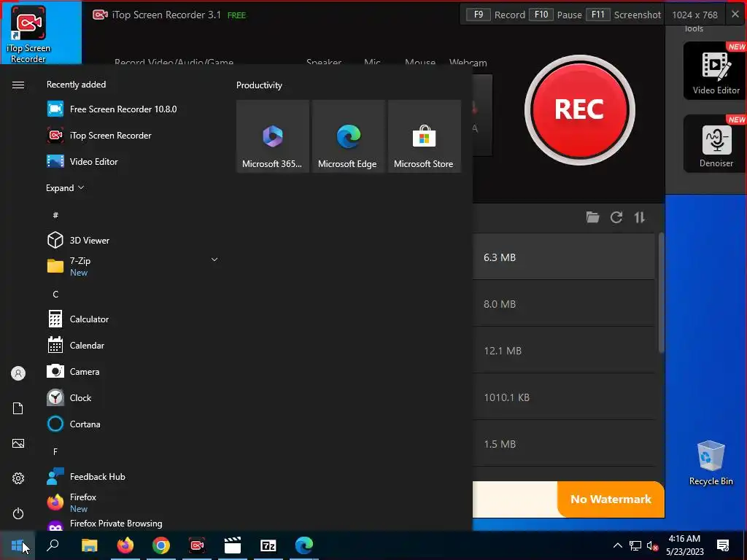Select the 1.5 MB recording row
The height and width of the screenshot is (560, 747).
564,444
